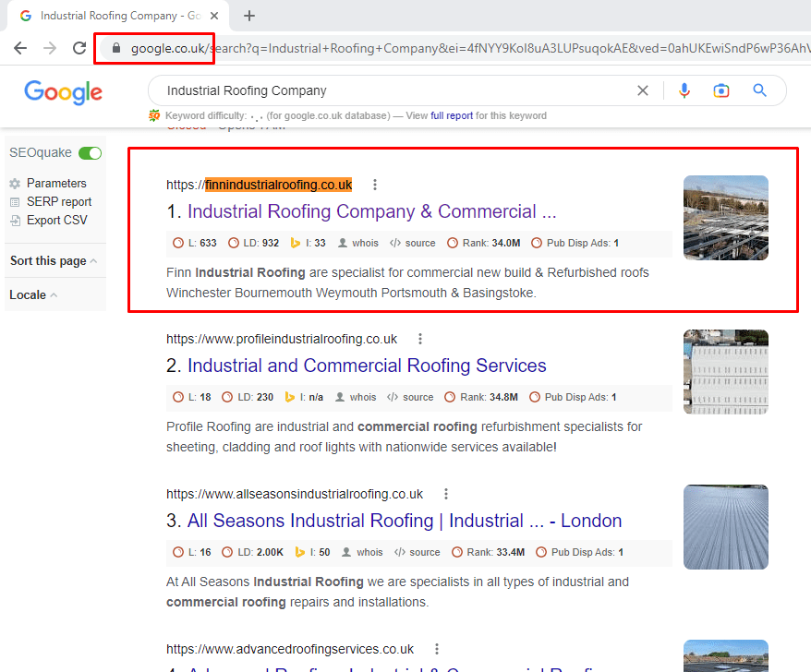Click Bing index I: 50 on third result

point(312,552)
